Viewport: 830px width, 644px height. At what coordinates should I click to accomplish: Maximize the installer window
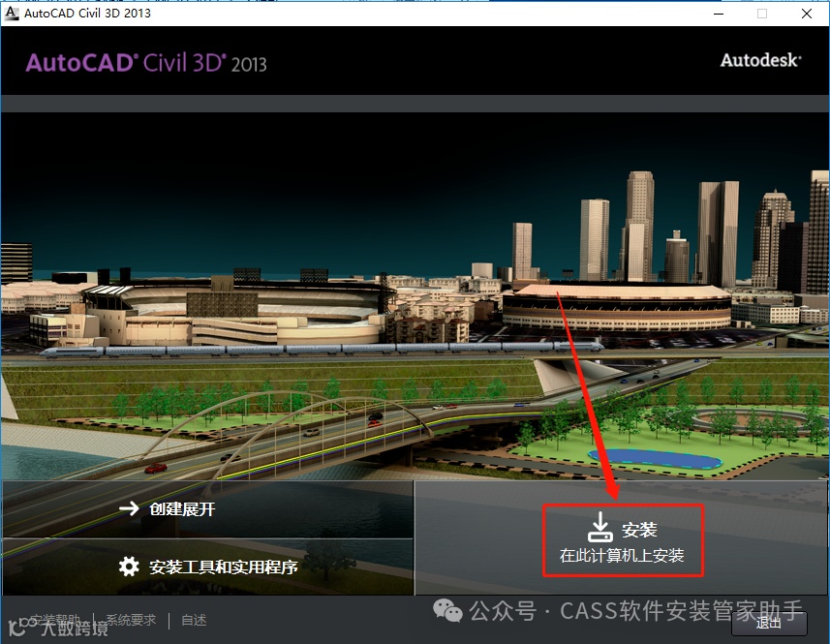point(762,14)
